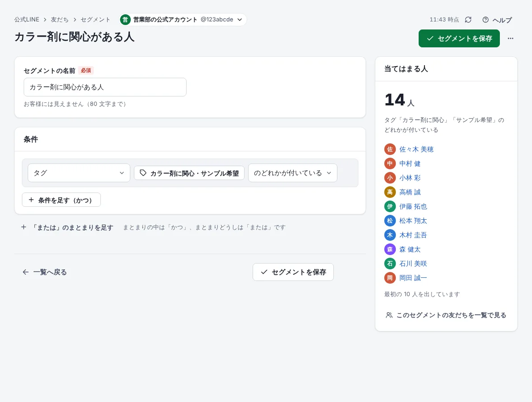532x402 pixels.
Task: Click the 11:43 時点 timestamp text
Action: click(x=444, y=20)
